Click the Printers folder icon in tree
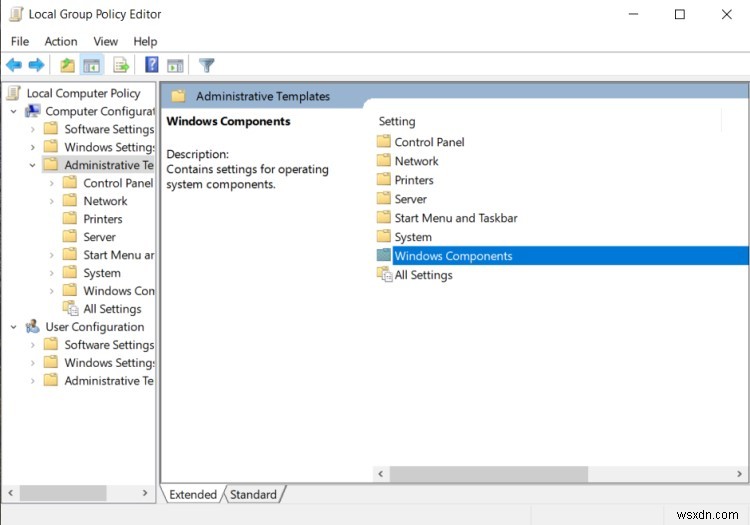The width and height of the screenshot is (750, 525). pyautogui.click(x=70, y=219)
